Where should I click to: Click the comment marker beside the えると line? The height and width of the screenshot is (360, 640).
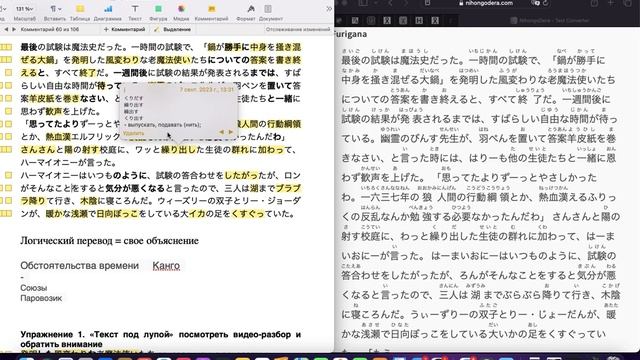point(8,73)
